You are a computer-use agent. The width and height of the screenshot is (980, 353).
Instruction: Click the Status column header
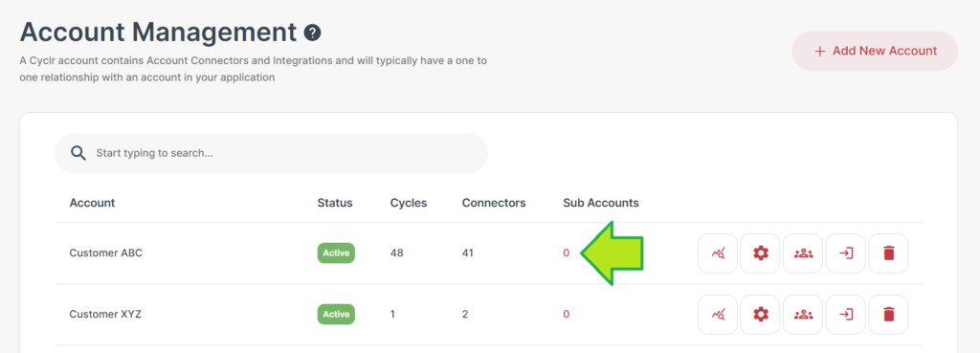[x=335, y=203]
